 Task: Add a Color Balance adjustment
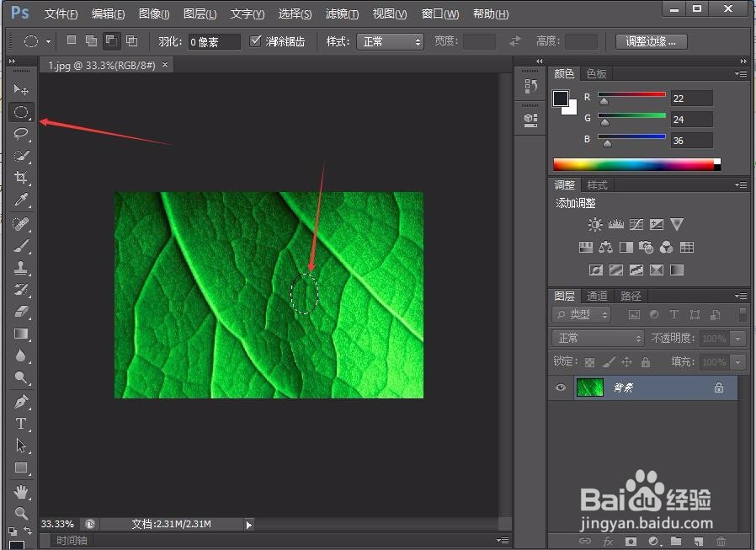605,248
